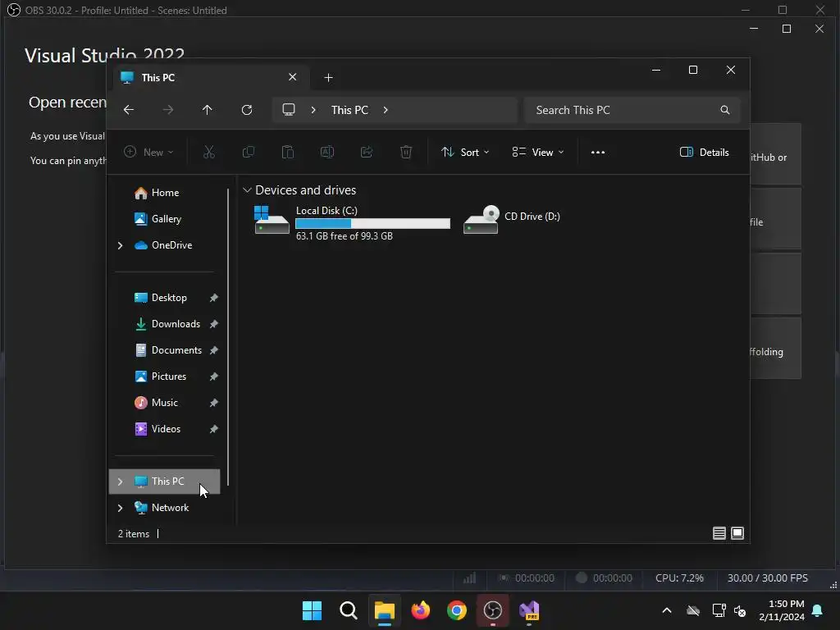Open the New dropdown

[148, 152]
